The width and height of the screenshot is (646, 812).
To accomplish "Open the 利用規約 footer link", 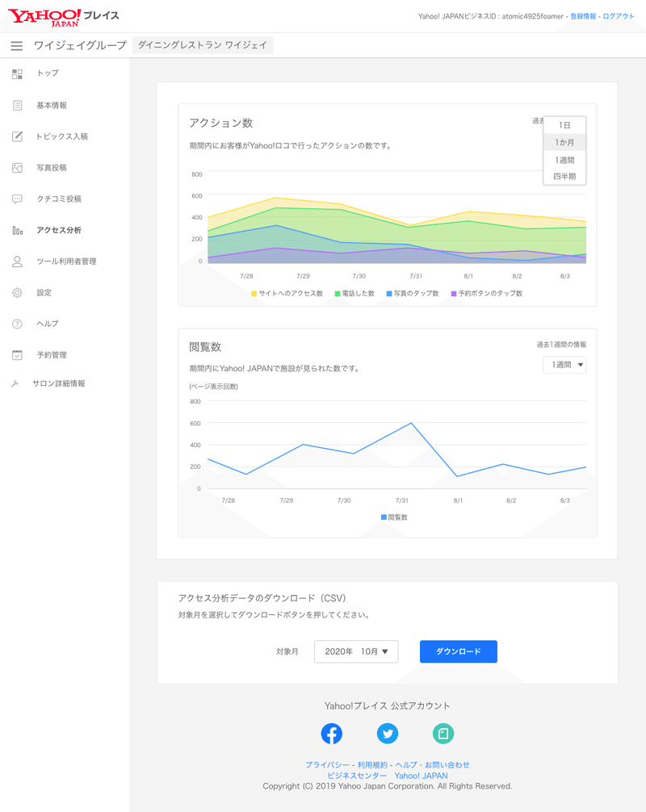I will pos(372,765).
